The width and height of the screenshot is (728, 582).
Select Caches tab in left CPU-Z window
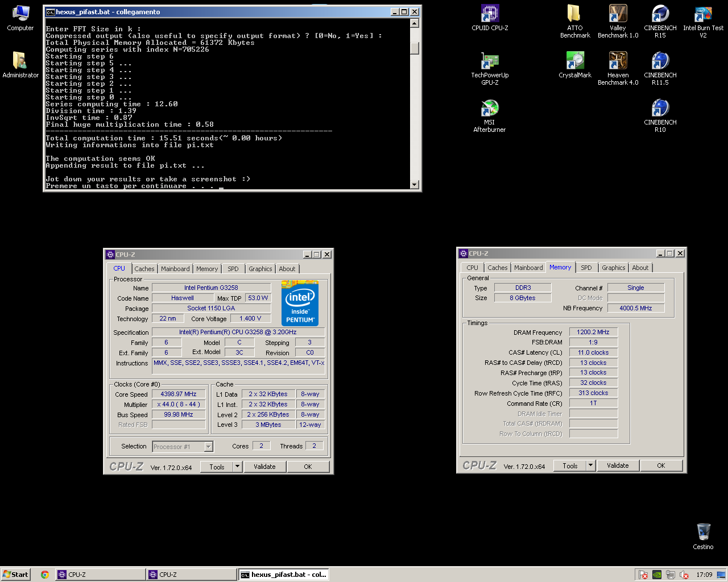point(144,269)
